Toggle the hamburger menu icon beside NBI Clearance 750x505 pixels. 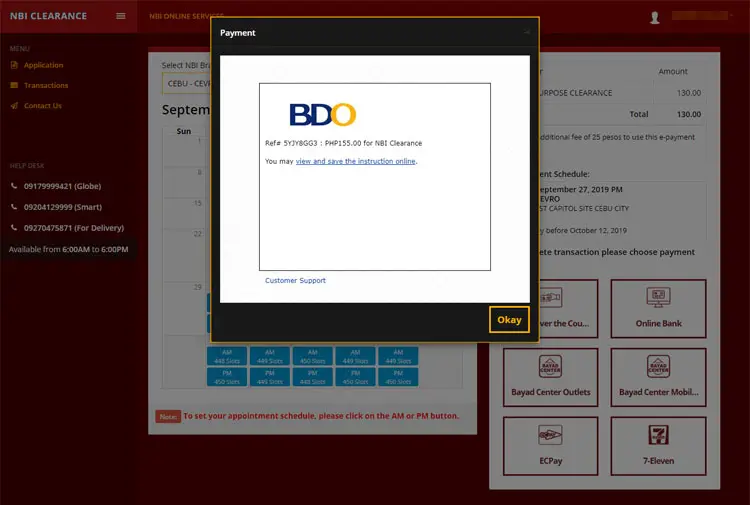[121, 16]
